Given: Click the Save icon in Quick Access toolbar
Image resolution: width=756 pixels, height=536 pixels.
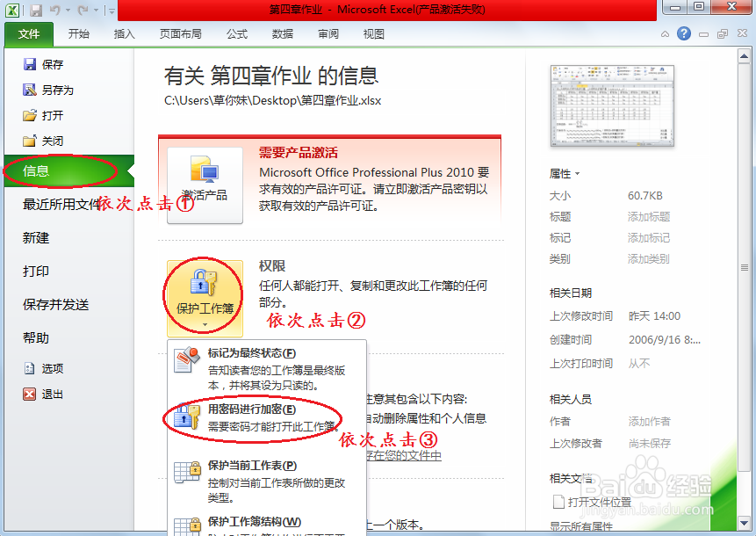Looking at the screenshot, I should (36, 11).
